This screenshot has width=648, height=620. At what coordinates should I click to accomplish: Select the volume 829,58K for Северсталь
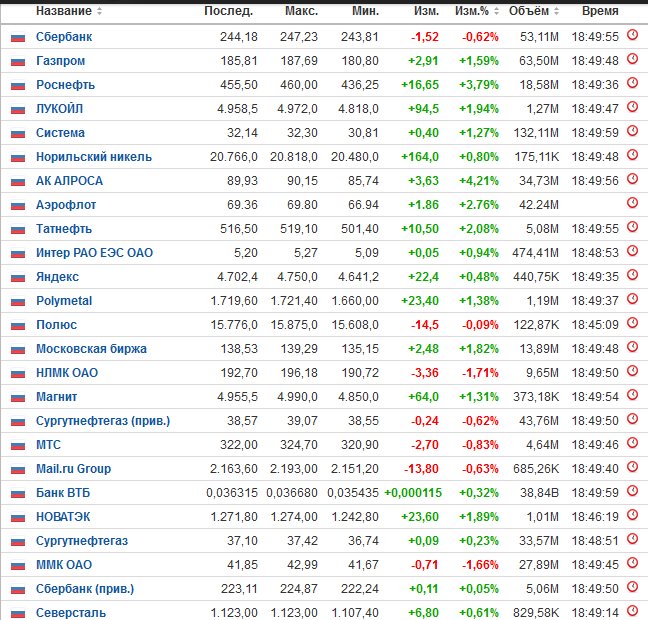[536, 613]
